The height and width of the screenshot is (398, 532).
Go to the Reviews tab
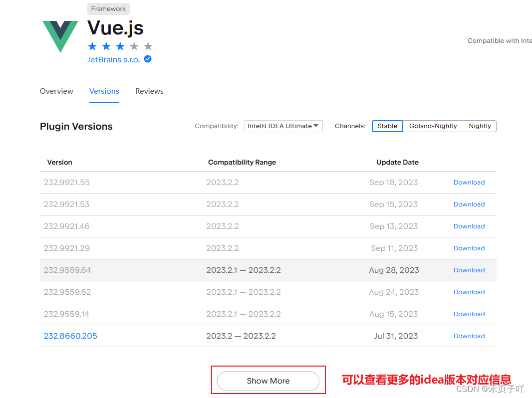149,91
